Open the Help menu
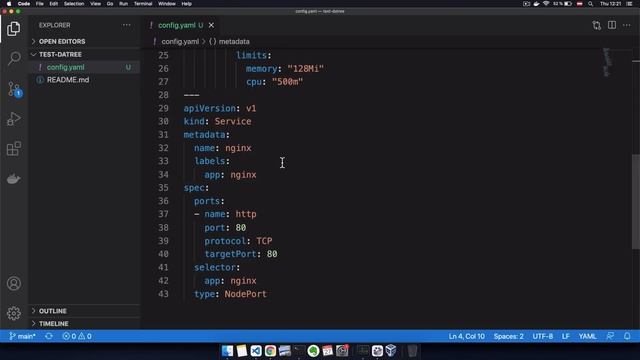 tap(187, 4)
